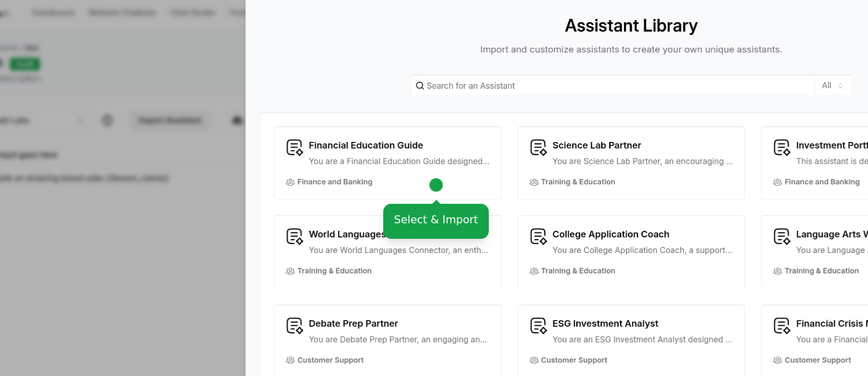This screenshot has height=376, width=868.
Task: Click people icon on ESG Investment Analyst card
Action: (x=534, y=361)
